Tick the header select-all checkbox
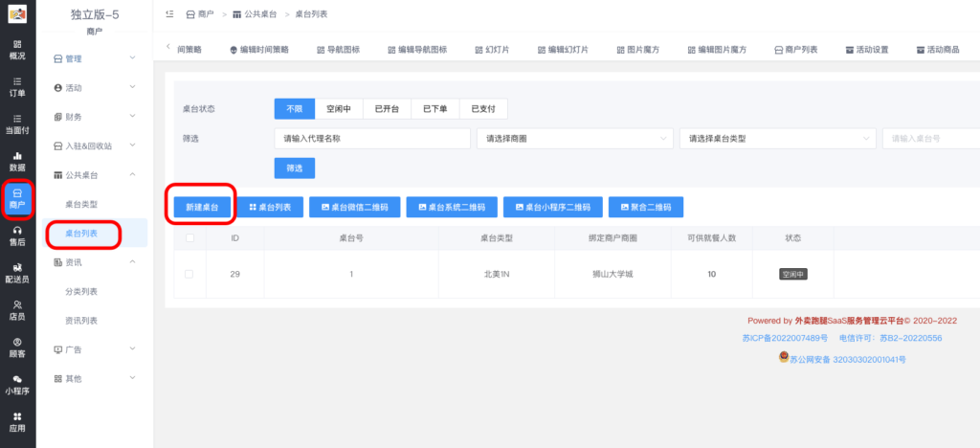 [190, 238]
